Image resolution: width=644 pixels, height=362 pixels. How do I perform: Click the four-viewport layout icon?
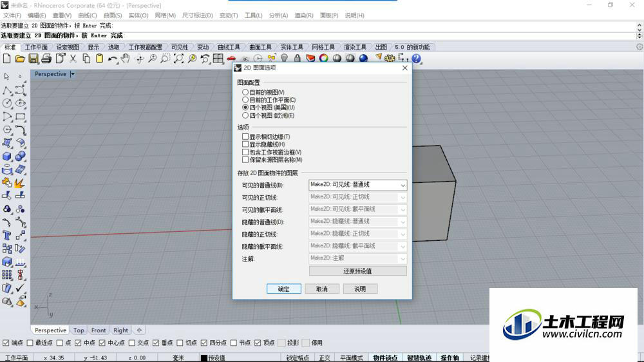pyautogui.click(x=218, y=59)
